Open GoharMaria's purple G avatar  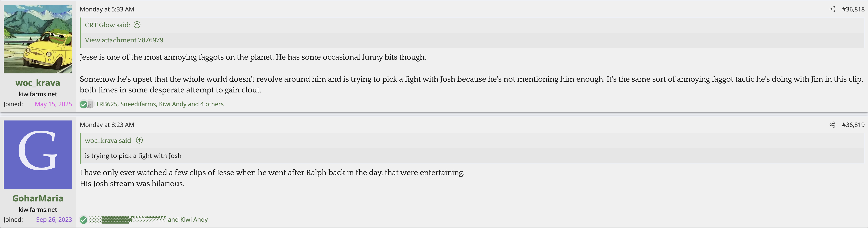[38, 155]
